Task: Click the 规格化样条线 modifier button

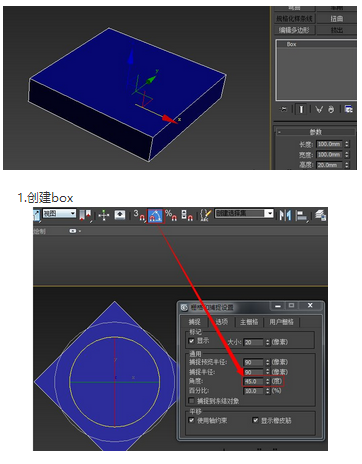Action: click(x=294, y=18)
